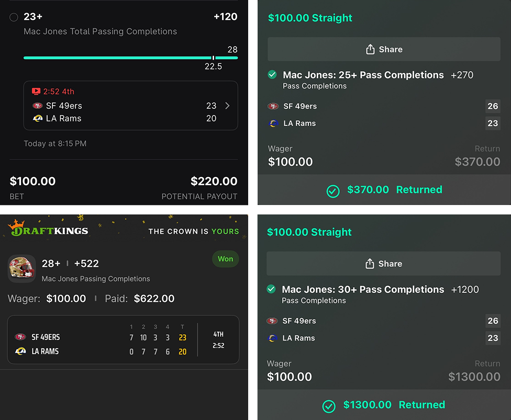Expand the 49ers vs Rams game chevron

pos(227,106)
